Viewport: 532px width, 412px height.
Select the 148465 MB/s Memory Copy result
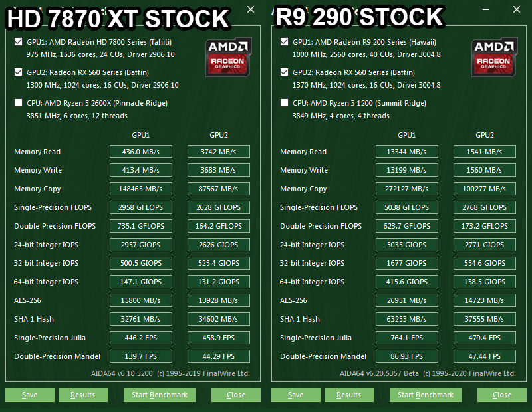pos(141,189)
